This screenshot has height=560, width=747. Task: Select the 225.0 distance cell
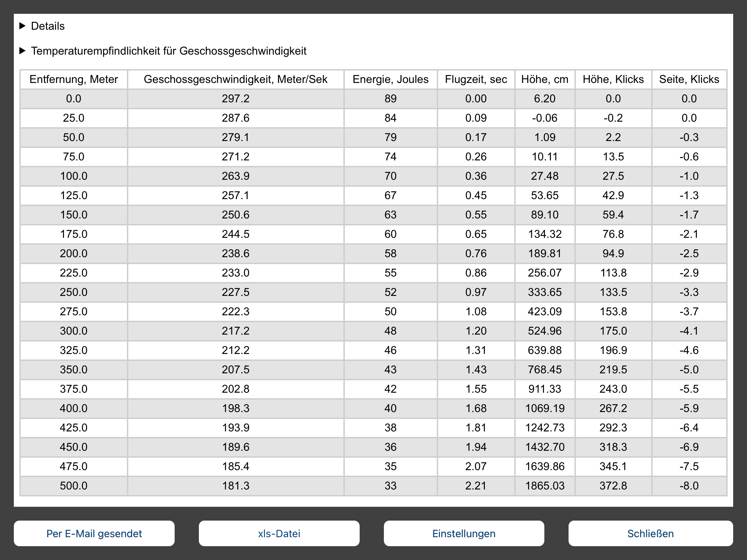pos(74,273)
